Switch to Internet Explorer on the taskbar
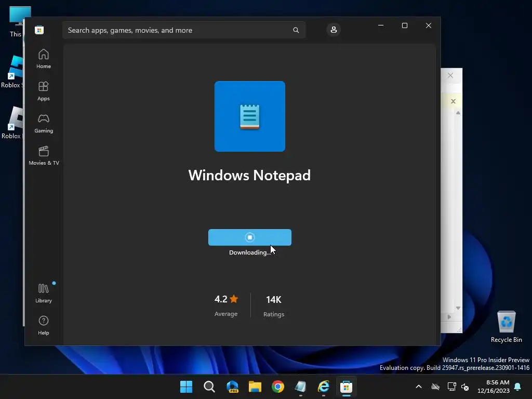532x399 pixels. 324,387
